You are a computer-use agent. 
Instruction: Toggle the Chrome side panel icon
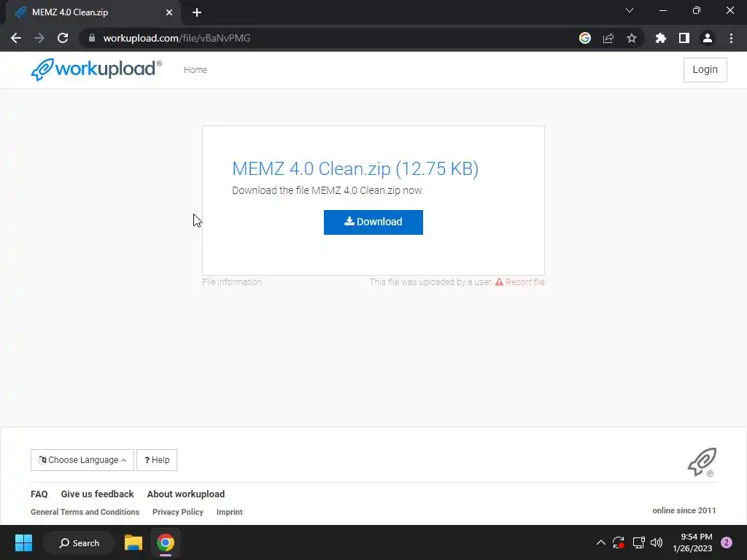(x=684, y=38)
